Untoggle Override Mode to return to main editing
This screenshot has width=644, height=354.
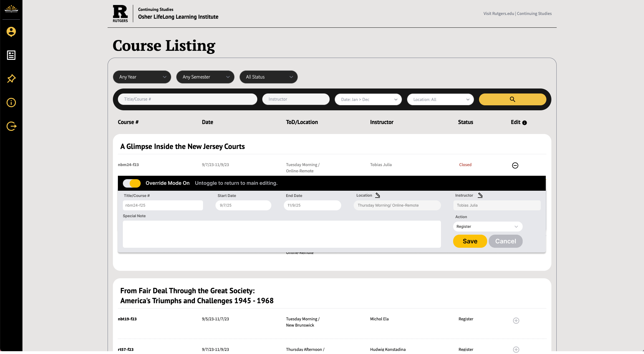(x=132, y=183)
